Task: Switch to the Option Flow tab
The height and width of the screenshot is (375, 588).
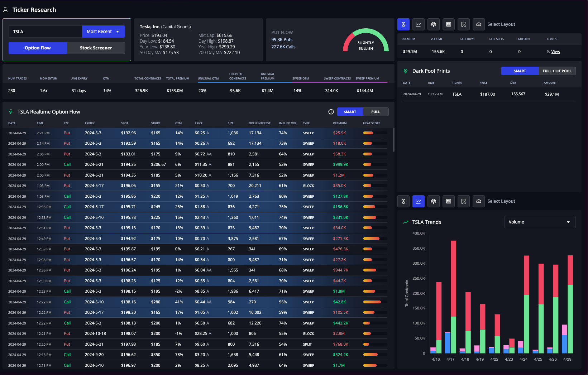Action: click(38, 48)
